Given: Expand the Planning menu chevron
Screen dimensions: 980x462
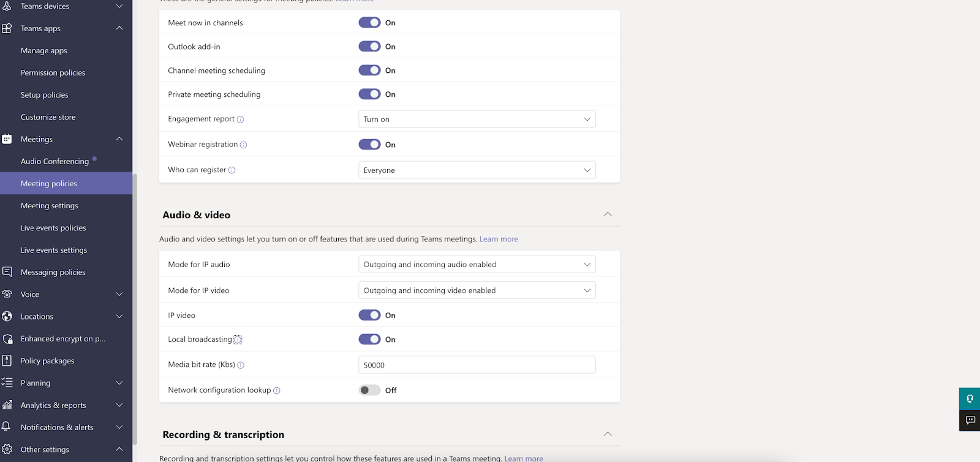Looking at the screenshot, I should (119, 383).
